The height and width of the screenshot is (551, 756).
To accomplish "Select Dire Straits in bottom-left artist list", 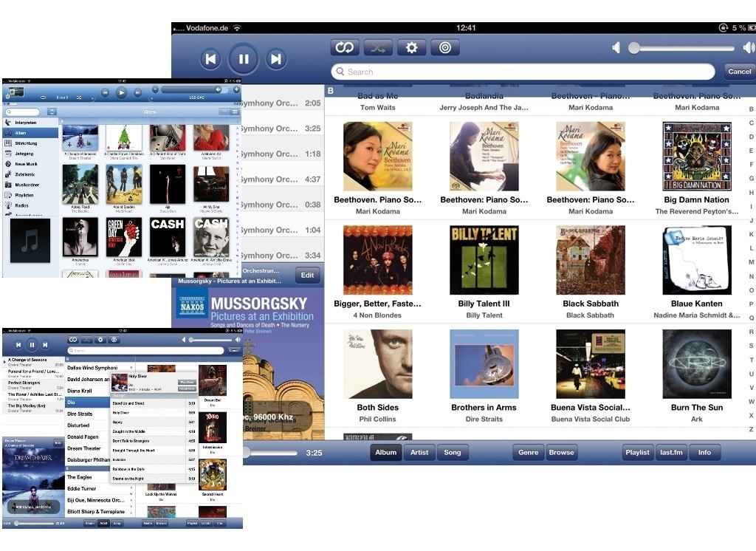I will (x=87, y=414).
